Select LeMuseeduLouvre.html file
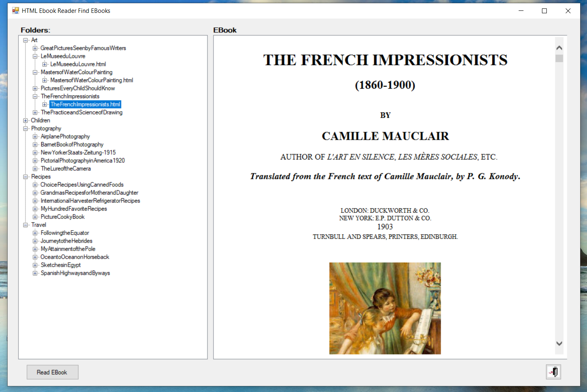The width and height of the screenshot is (587, 392). [78, 64]
